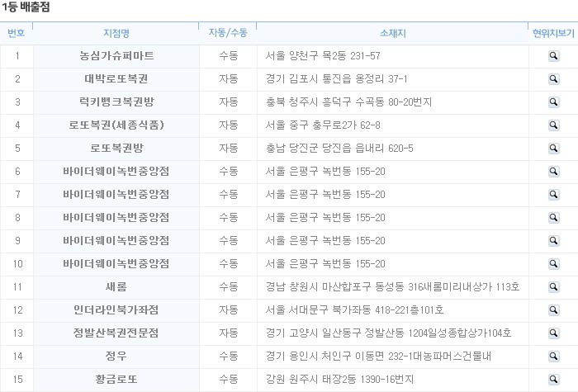Select store name 로또복권방 in row 5

[116, 148]
